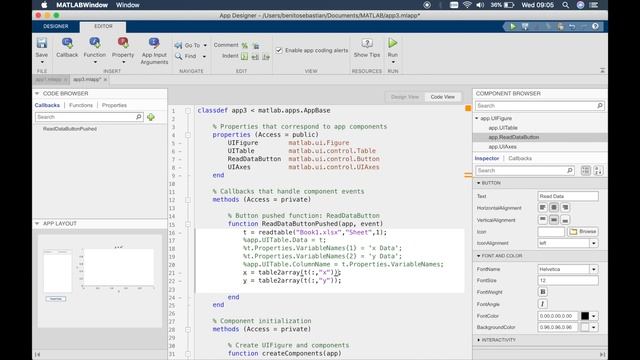Set horizontal alignment to right
Screen dimensions: 640x360
(x=565, y=208)
